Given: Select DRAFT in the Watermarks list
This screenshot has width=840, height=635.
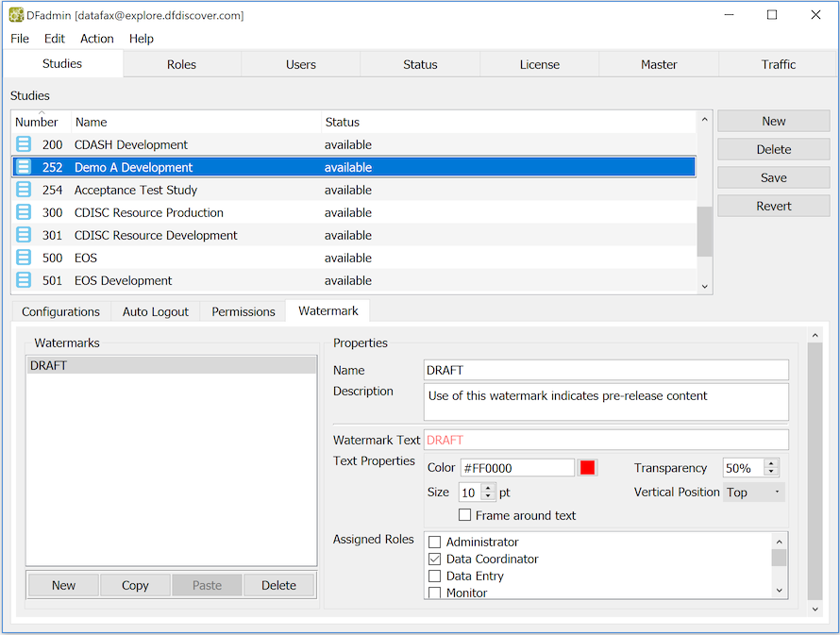Looking at the screenshot, I should (172, 365).
